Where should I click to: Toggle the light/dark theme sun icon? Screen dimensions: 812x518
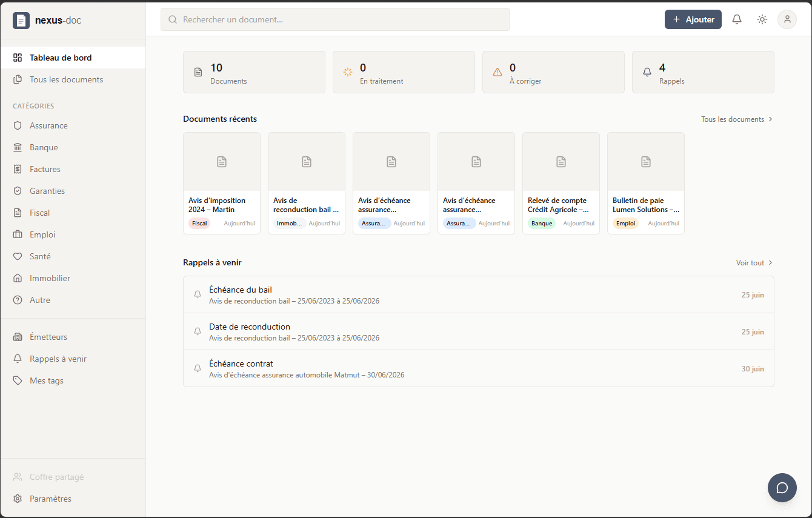[x=762, y=19]
